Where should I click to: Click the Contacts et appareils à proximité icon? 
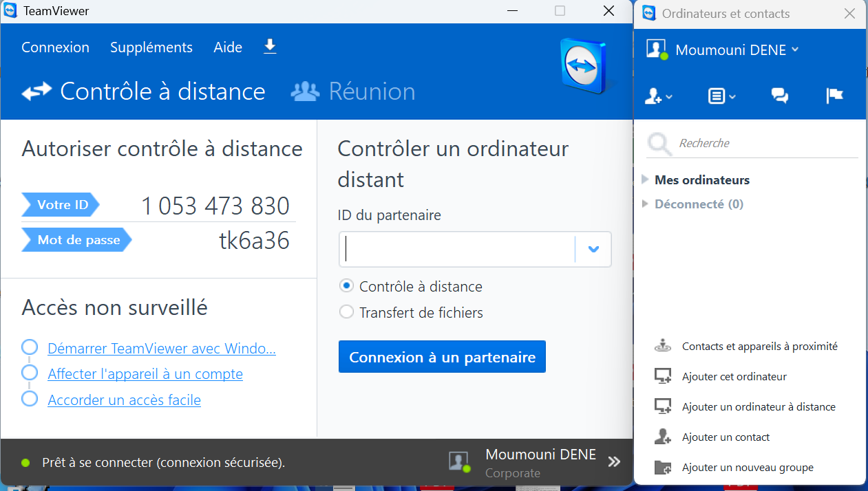[662, 347]
